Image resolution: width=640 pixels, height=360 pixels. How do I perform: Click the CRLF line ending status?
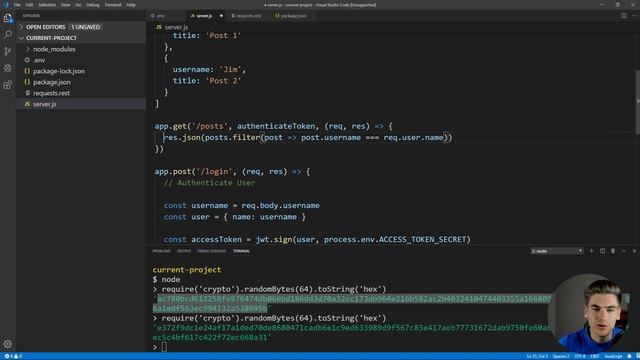tap(594, 356)
